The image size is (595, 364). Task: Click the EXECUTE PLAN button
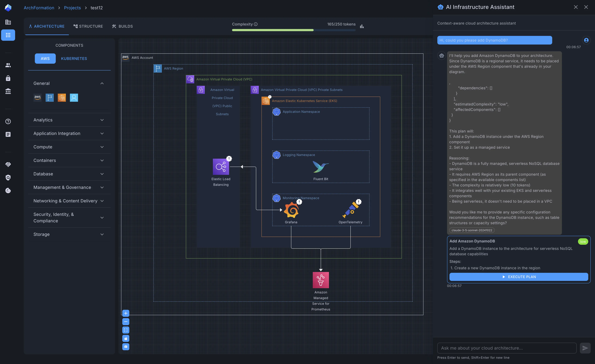pyautogui.click(x=518, y=277)
